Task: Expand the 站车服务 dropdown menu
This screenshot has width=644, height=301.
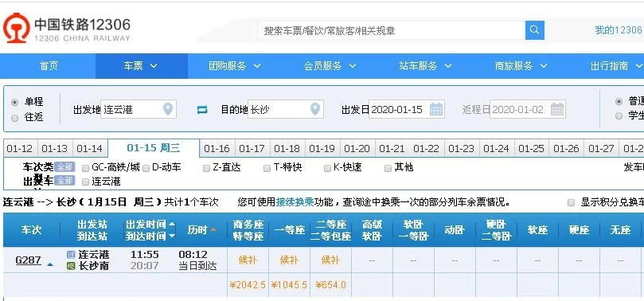Action: 426,66
